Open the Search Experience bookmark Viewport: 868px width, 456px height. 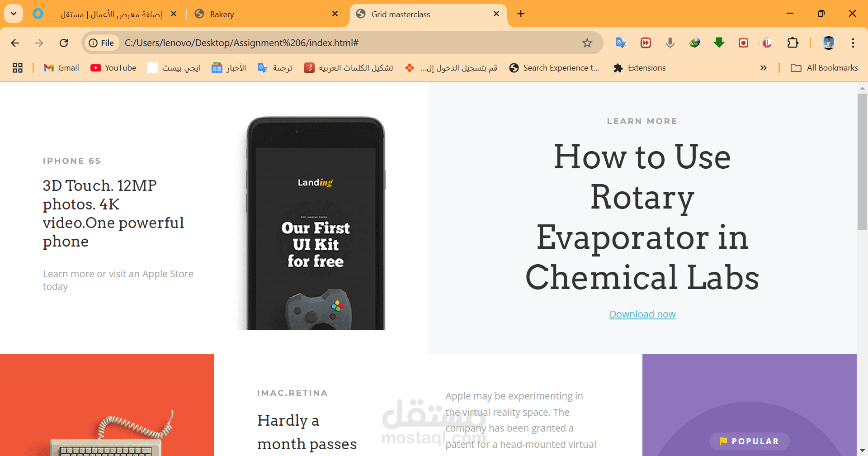pos(554,68)
